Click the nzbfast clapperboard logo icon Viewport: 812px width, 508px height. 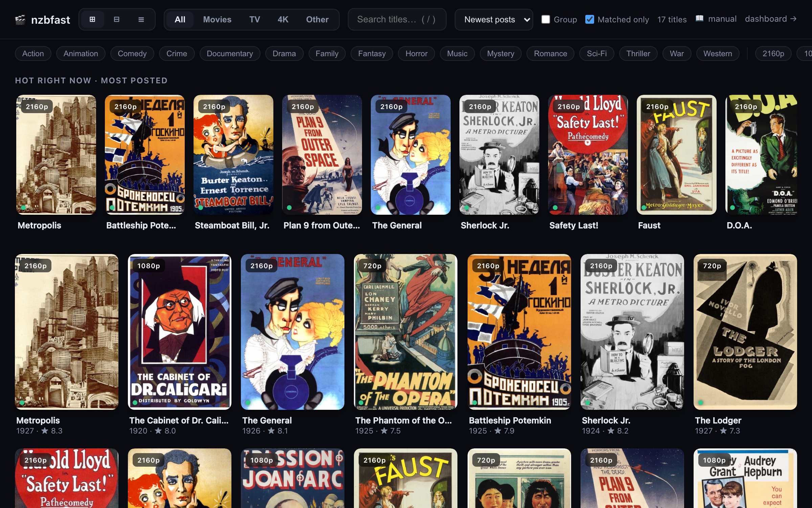[x=20, y=20]
